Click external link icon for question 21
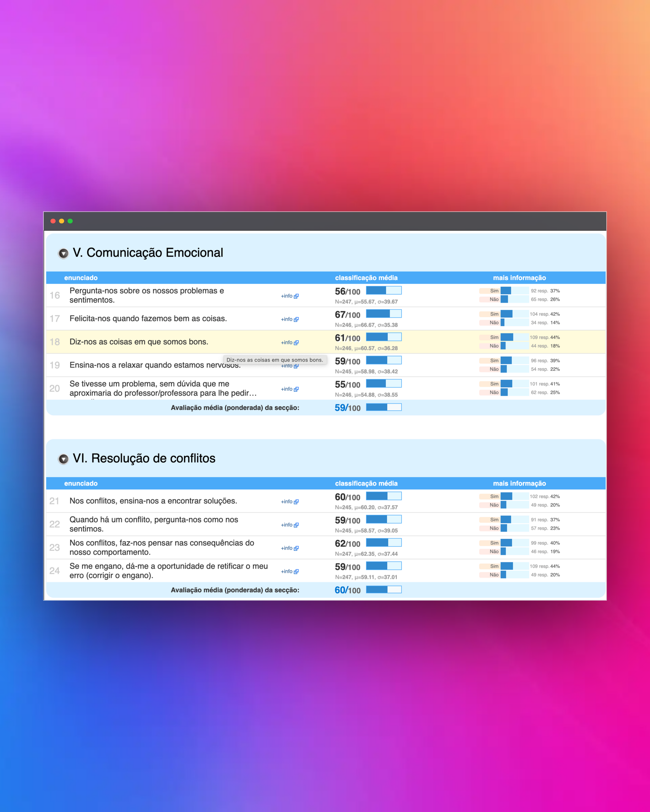Image resolution: width=650 pixels, height=812 pixels. point(296,502)
